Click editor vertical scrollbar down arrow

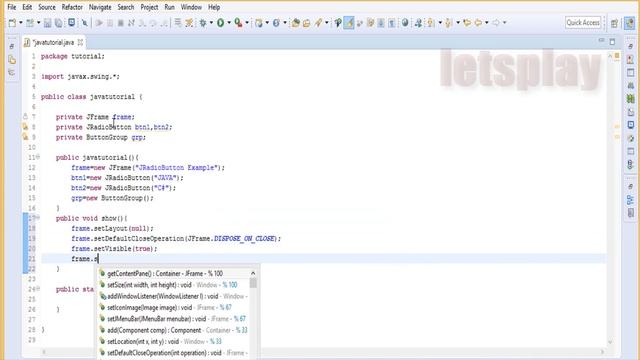coord(611,342)
